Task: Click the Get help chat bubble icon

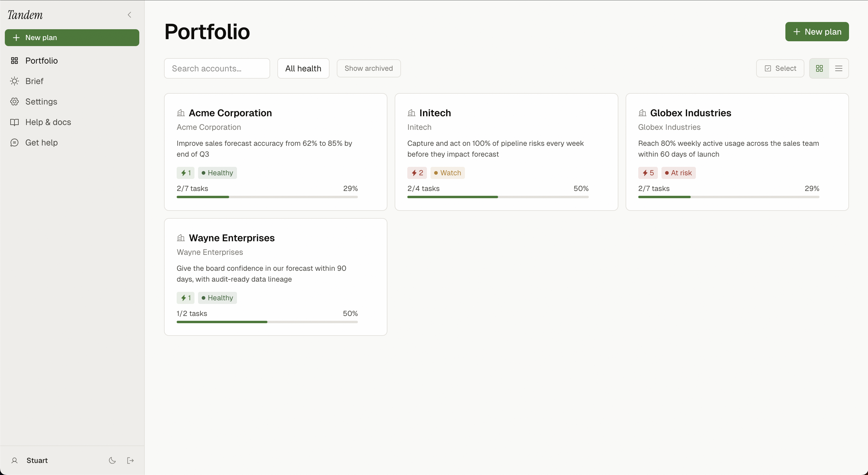Action: tap(14, 143)
